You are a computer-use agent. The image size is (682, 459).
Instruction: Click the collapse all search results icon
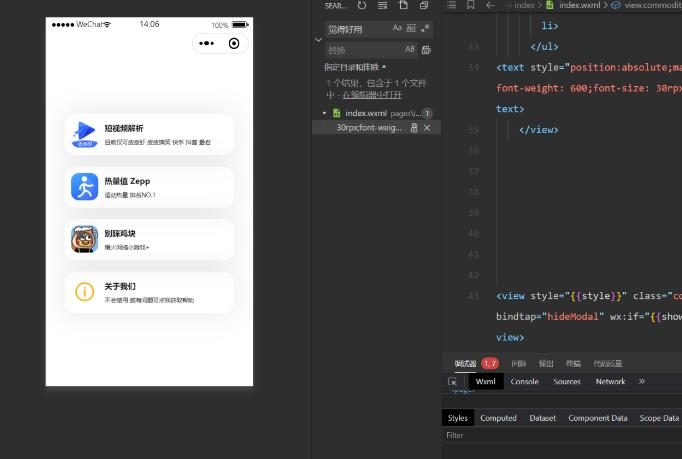pos(424,6)
